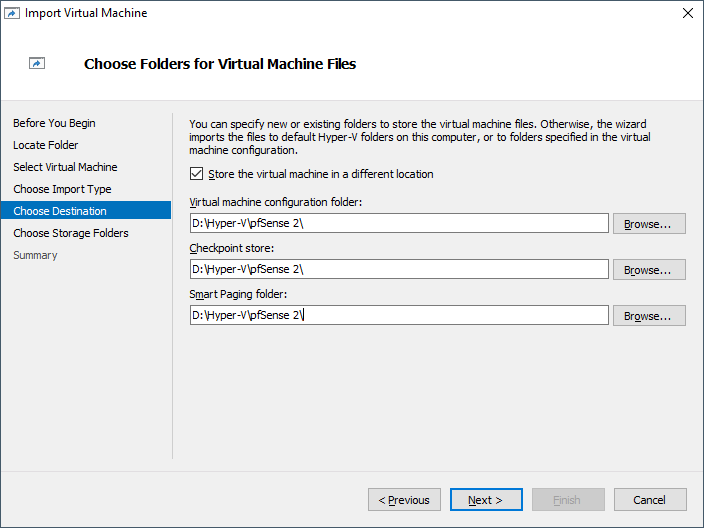This screenshot has height=528, width=704.
Task: Click the Virtual machine configuration folder field
Action: coord(398,223)
